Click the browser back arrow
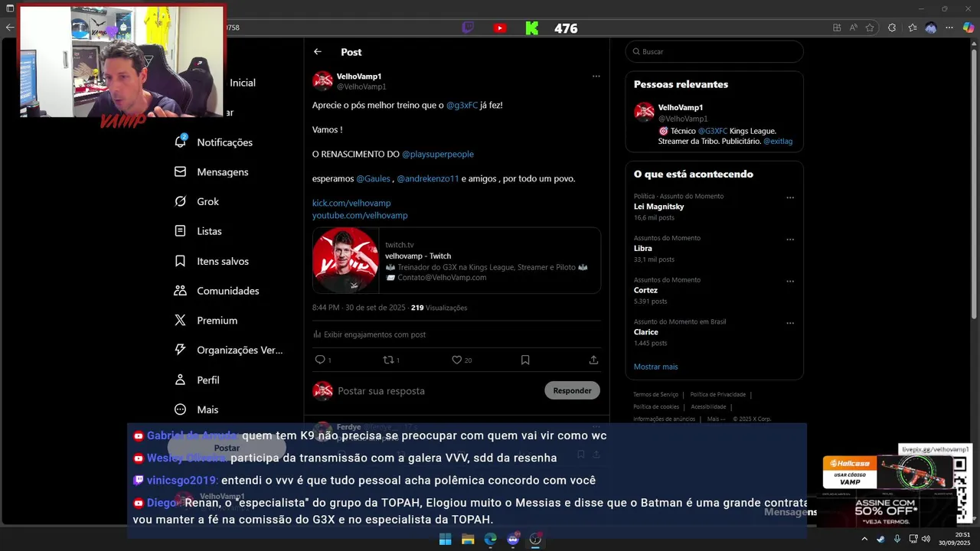Screen dimensions: 980x551 point(9,28)
